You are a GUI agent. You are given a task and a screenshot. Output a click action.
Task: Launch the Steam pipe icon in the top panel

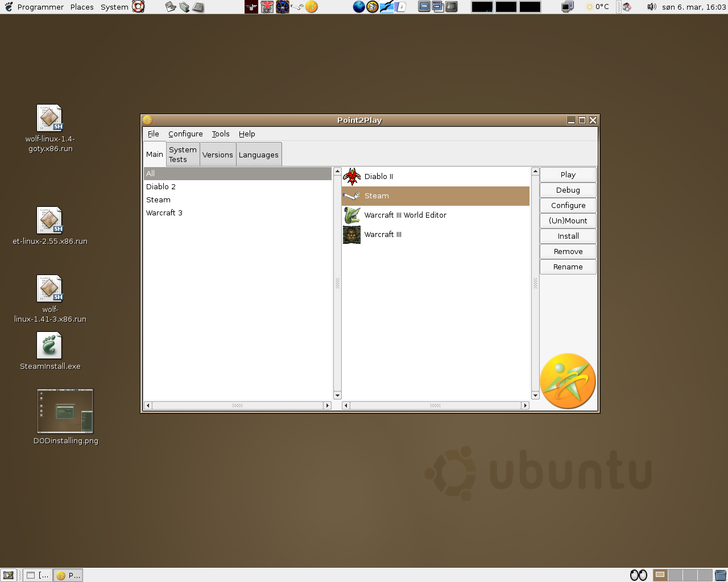(x=297, y=7)
